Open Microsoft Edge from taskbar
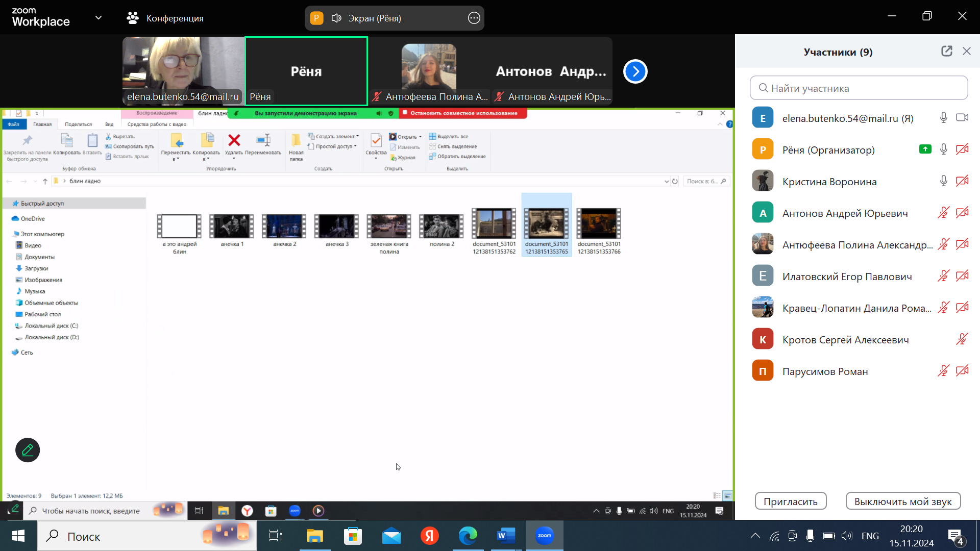Viewport: 980px width, 551px height. [x=468, y=536]
